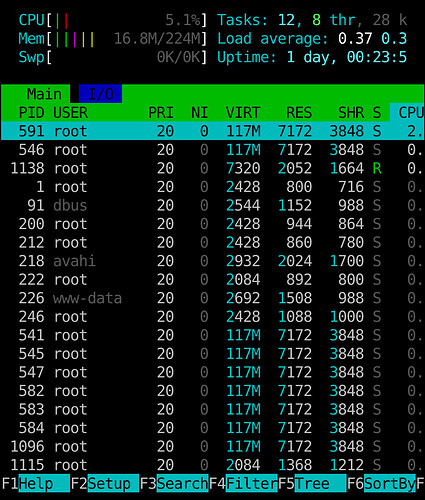425x500 pixels.
Task: Click the Mem usage meter bar
Action: tap(113, 39)
